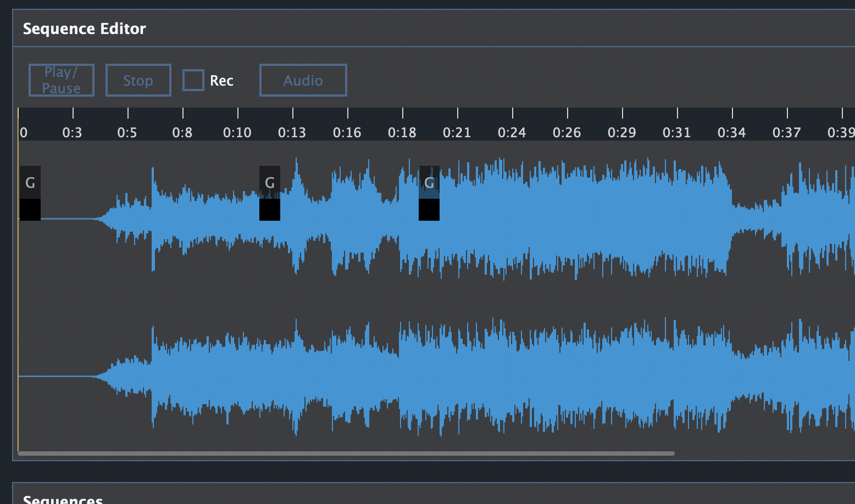Select the first G marker at time 0
Image resolution: width=855 pixels, height=504 pixels.
[30, 182]
